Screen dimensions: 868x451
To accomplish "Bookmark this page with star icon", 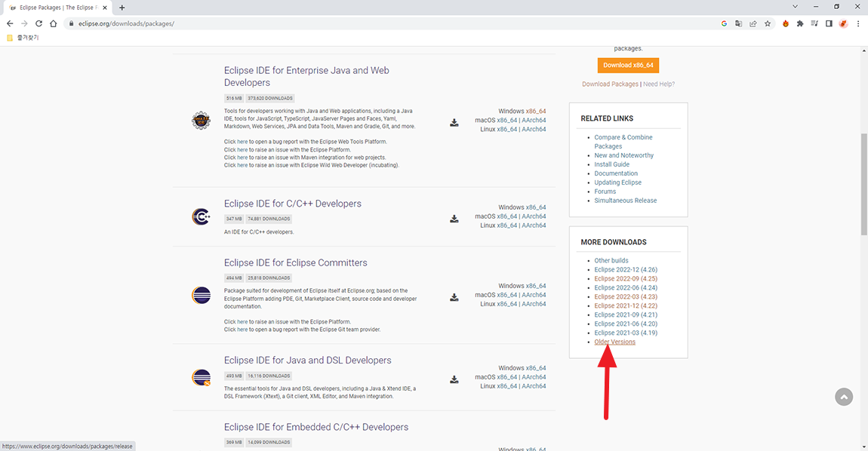I will 768,24.
